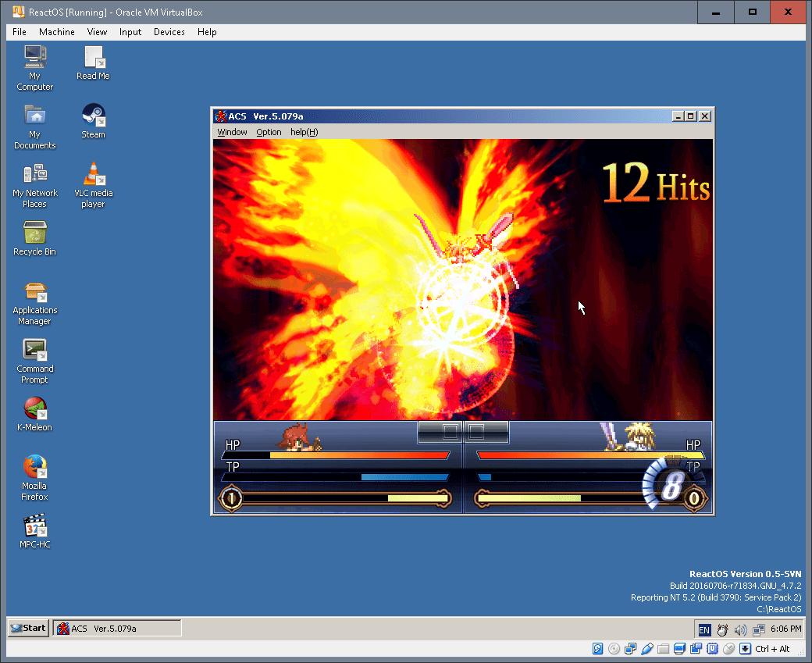Viewport: 812px width, 663px height.
Task: Click player one's HP bar
Action: 336,455
